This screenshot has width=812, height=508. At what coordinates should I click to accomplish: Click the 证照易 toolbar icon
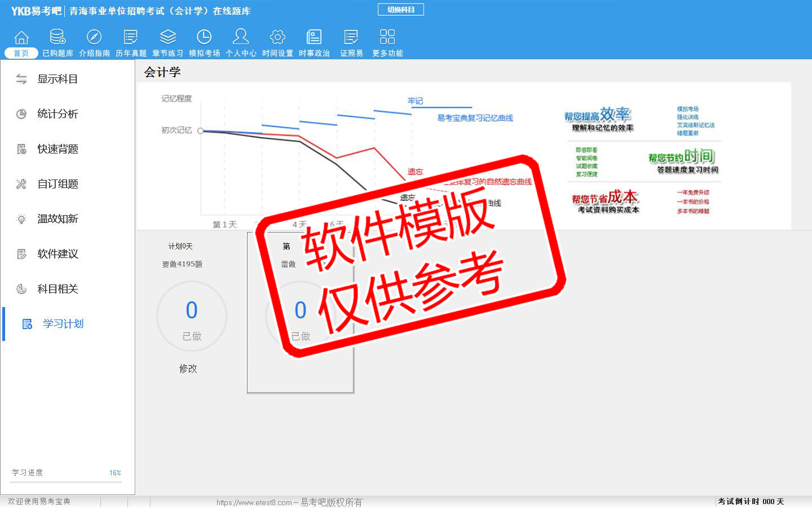[351, 38]
